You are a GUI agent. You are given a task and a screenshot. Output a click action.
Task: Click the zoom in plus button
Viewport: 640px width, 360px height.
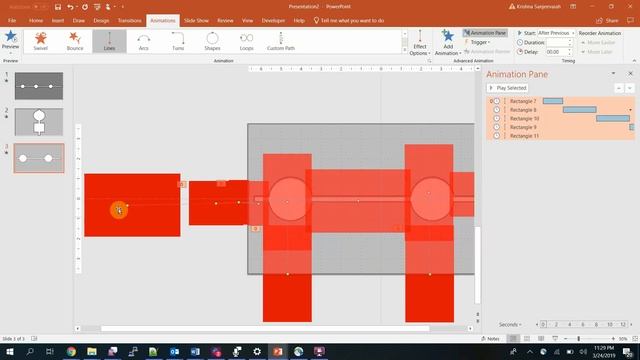pos(613,338)
